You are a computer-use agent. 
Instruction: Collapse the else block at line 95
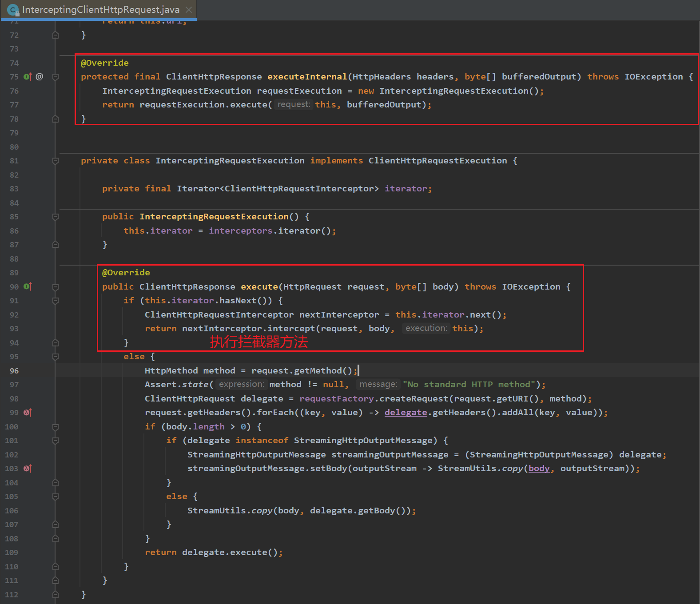point(56,357)
